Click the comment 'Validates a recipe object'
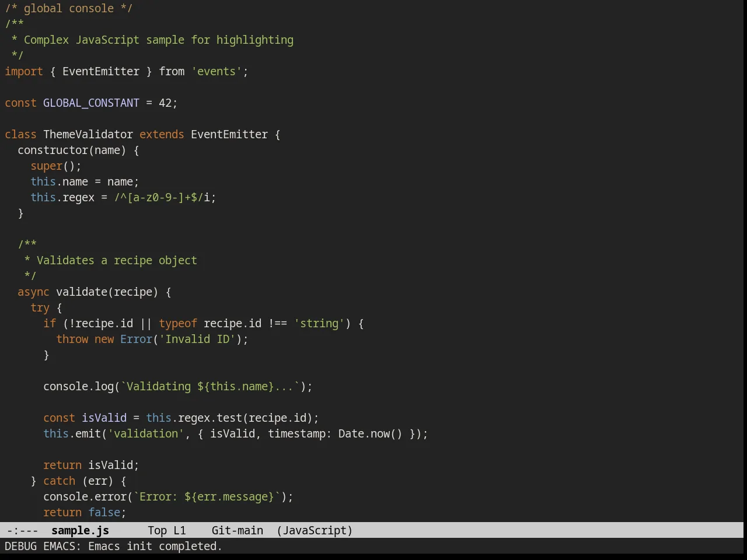 tap(117, 260)
